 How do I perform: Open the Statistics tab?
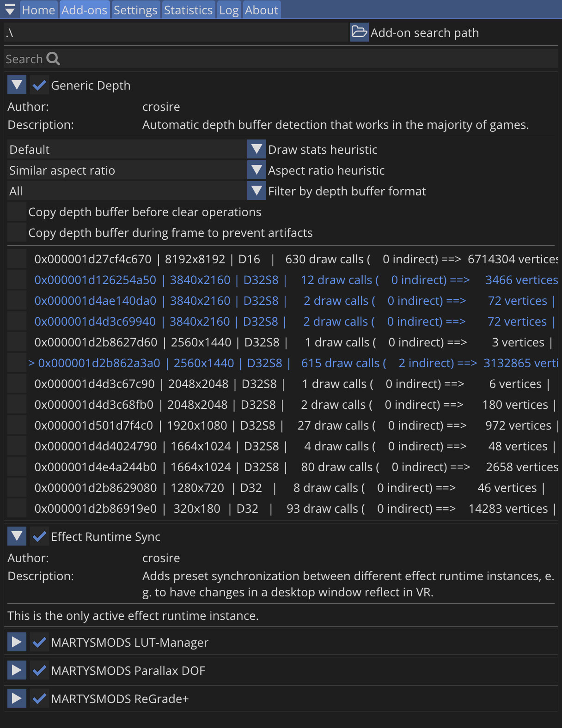tap(188, 10)
